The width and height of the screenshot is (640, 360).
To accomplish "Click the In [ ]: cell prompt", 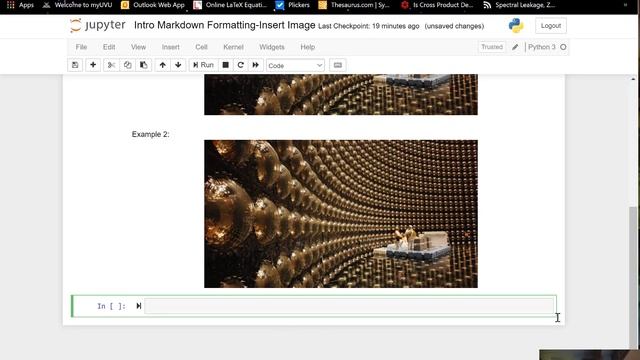I will [111, 306].
